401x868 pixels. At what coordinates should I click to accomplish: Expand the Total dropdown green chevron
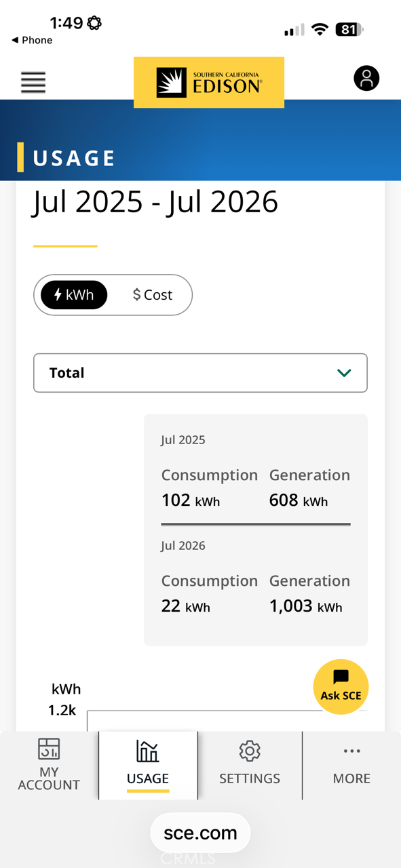[x=344, y=373]
